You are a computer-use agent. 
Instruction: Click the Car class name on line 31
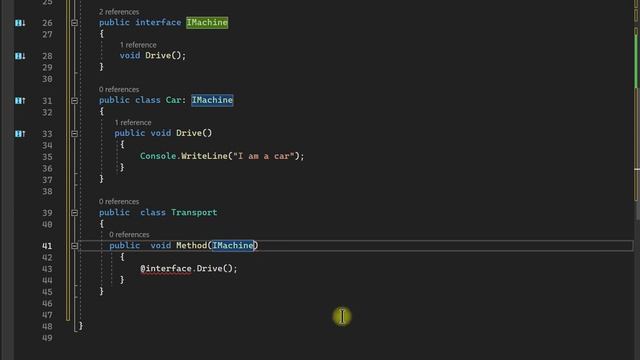pos(173,100)
